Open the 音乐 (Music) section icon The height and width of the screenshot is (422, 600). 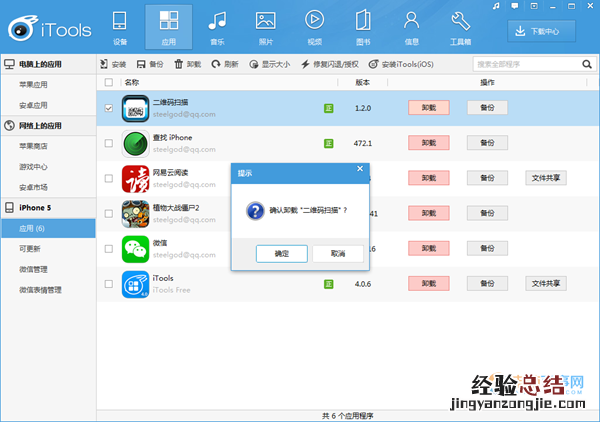pos(216,27)
